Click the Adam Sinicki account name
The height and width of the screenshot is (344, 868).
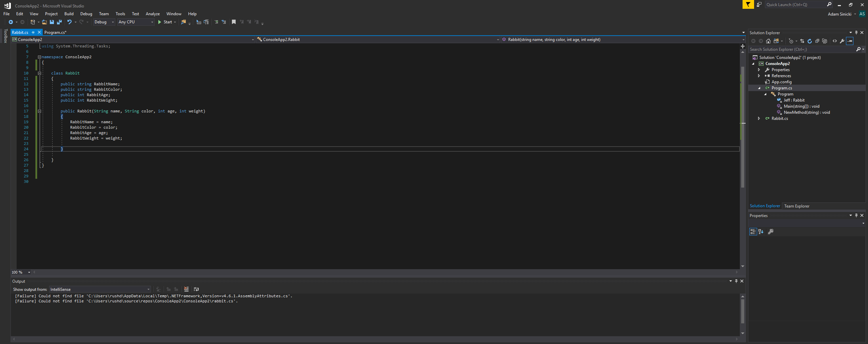pyautogui.click(x=840, y=14)
